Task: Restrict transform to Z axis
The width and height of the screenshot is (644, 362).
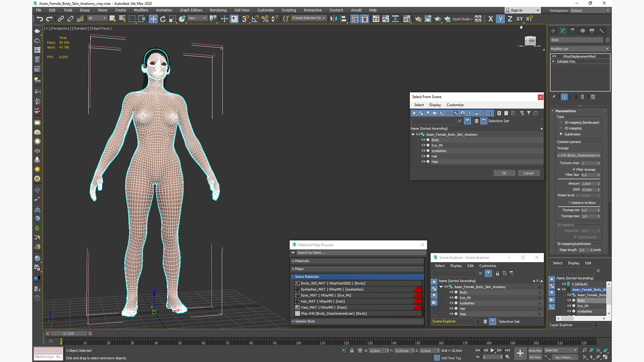Action: (510, 19)
